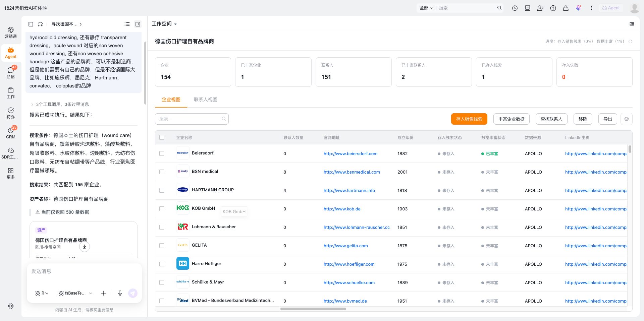Check the BSN medical row checkbox
644x321 pixels.
coord(162,172)
